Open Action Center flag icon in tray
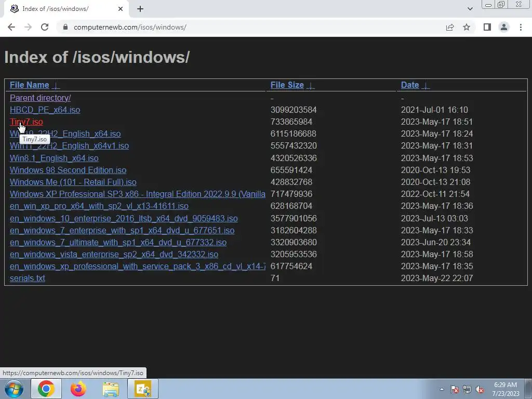This screenshot has height=399, width=532. [455, 389]
